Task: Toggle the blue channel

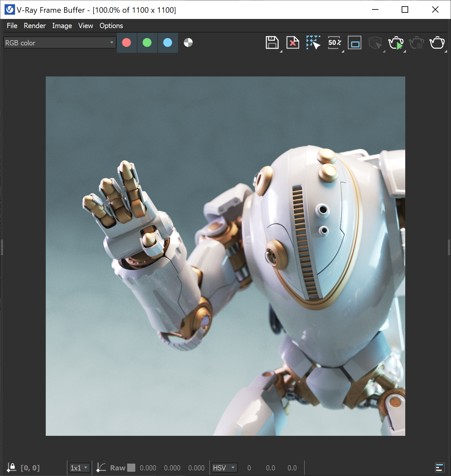Action: 168,42
